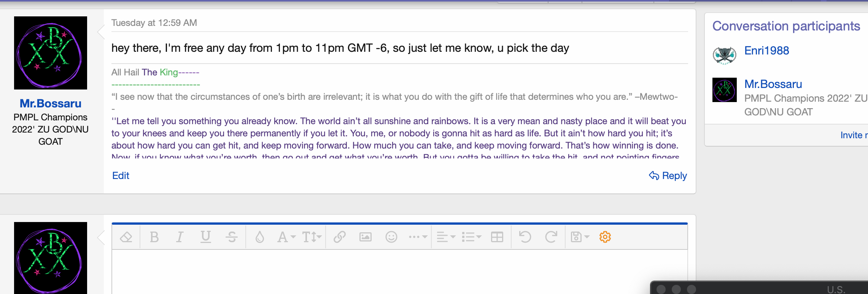Click the insert link icon
The width and height of the screenshot is (868, 294).
339,237
